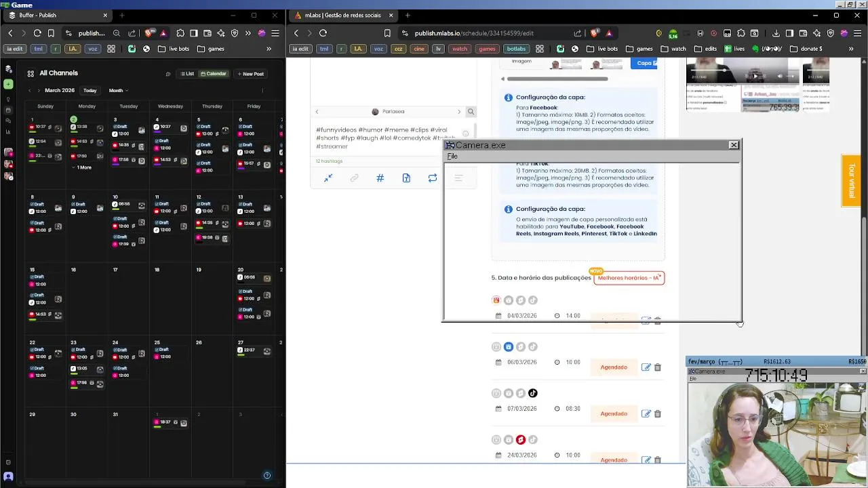Image resolution: width=868 pixels, height=488 pixels.
Task: Open the Tour virtual side tab
Action: point(851,180)
